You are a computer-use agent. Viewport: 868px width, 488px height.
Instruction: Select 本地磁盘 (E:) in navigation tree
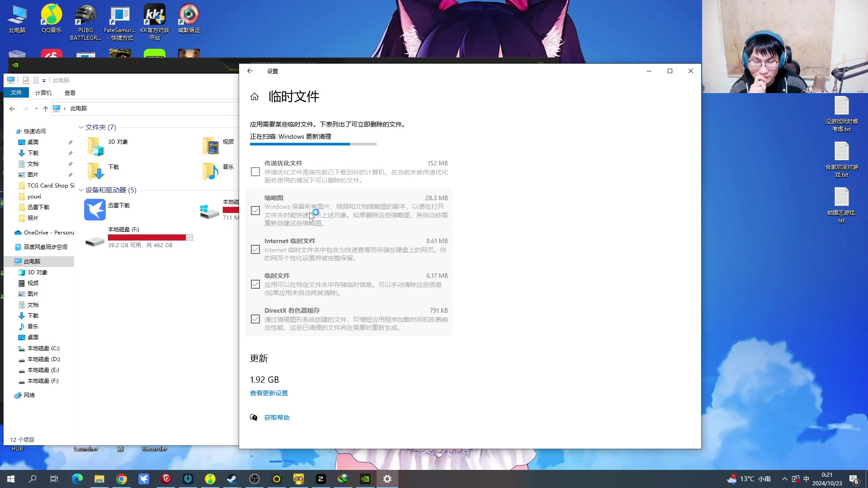pos(39,370)
